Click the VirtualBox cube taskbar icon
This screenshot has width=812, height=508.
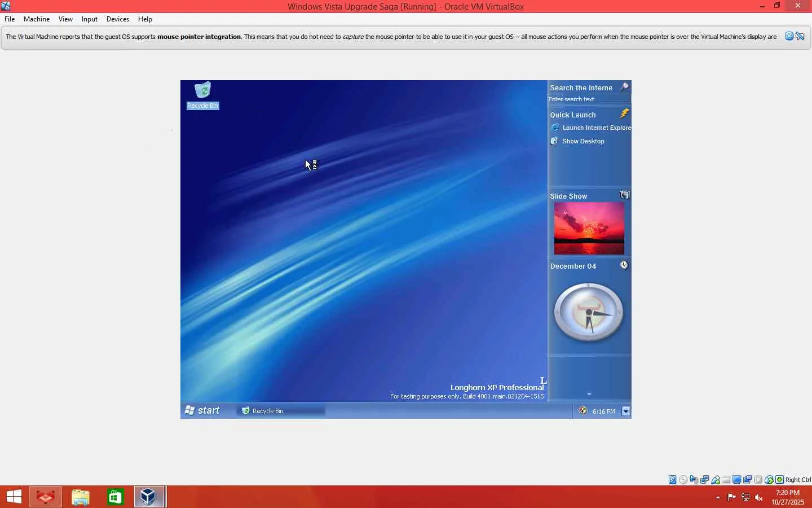(x=149, y=497)
